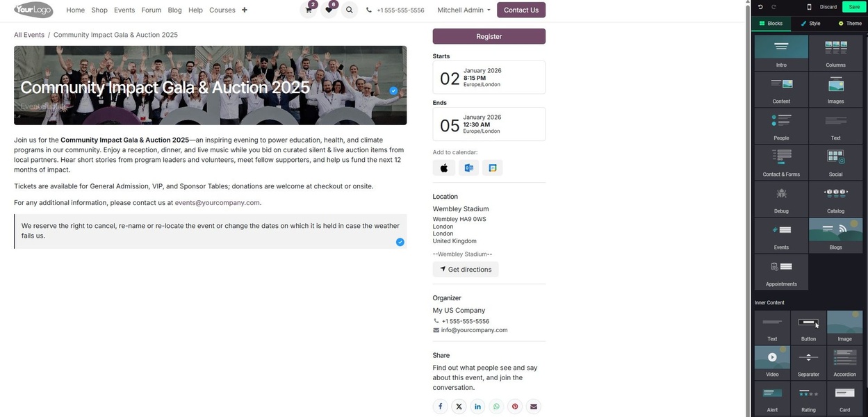Share event on WhatsApp
The height and width of the screenshot is (417, 868).
coord(496,407)
